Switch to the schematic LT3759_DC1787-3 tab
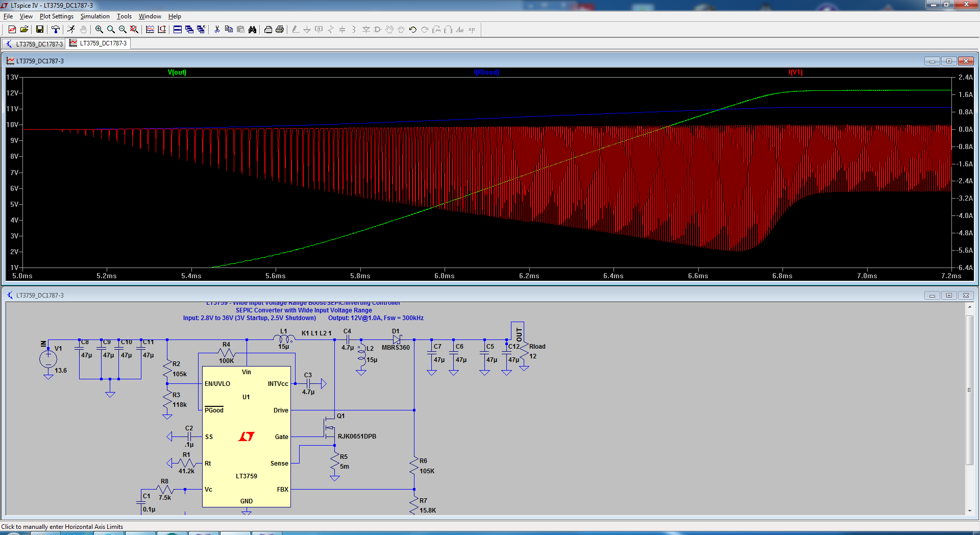This screenshot has width=980, height=535. (x=34, y=44)
